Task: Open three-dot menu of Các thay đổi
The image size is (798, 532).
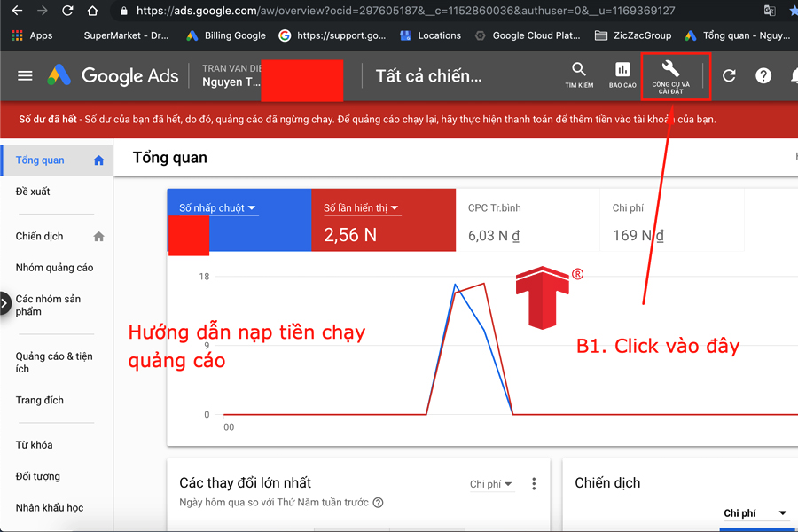Action: coord(534,483)
